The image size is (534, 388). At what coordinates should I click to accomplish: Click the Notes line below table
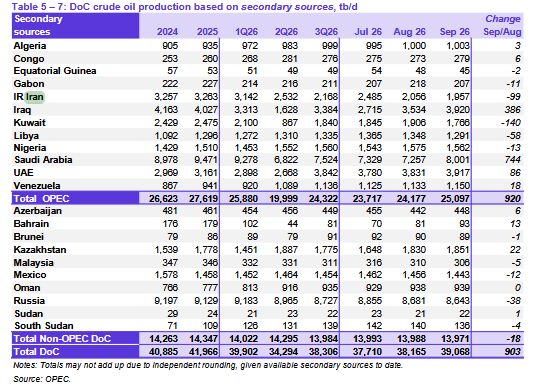coord(208,366)
